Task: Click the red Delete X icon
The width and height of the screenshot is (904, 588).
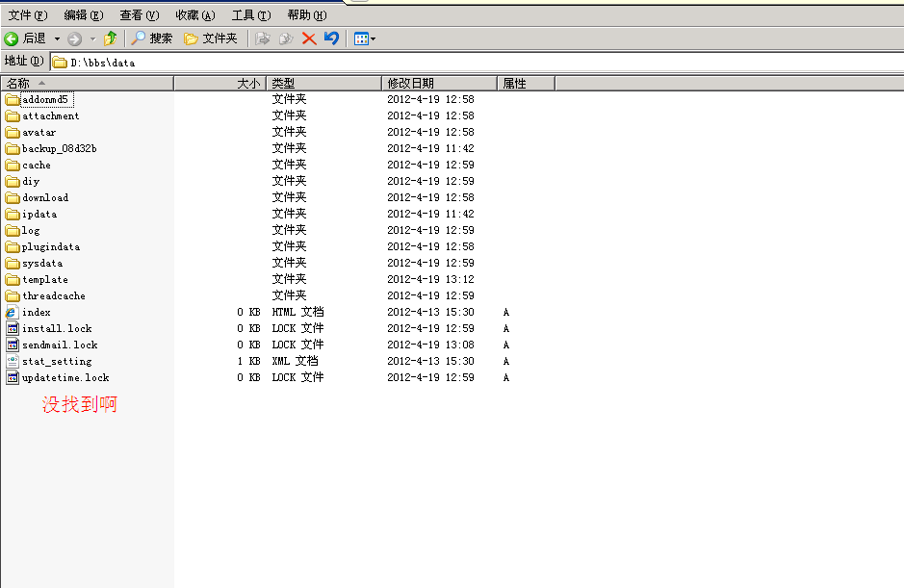Action: (x=309, y=38)
